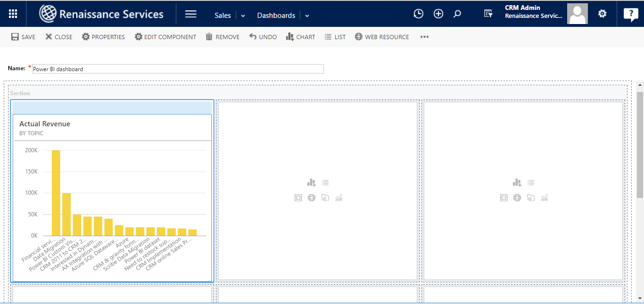Image resolution: width=644 pixels, height=304 pixels.
Task: Open the advanced find filter icon
Action: [x=488, y=14]
